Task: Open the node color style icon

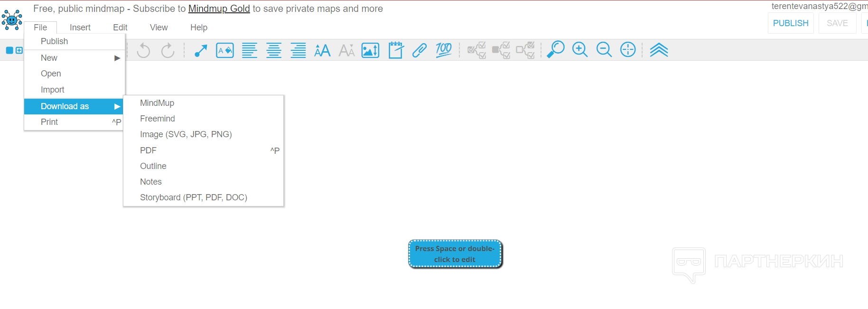Action: [x=225, y=50]
